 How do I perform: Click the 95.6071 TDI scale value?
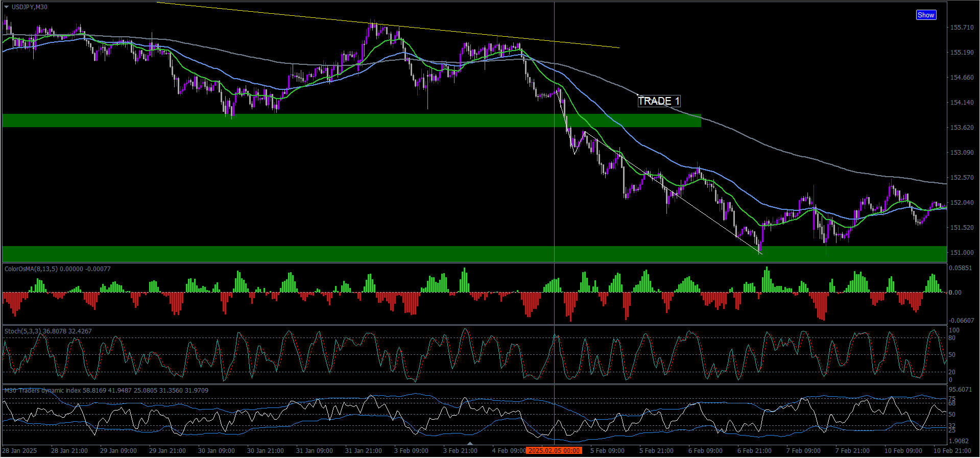click(961, 389)
